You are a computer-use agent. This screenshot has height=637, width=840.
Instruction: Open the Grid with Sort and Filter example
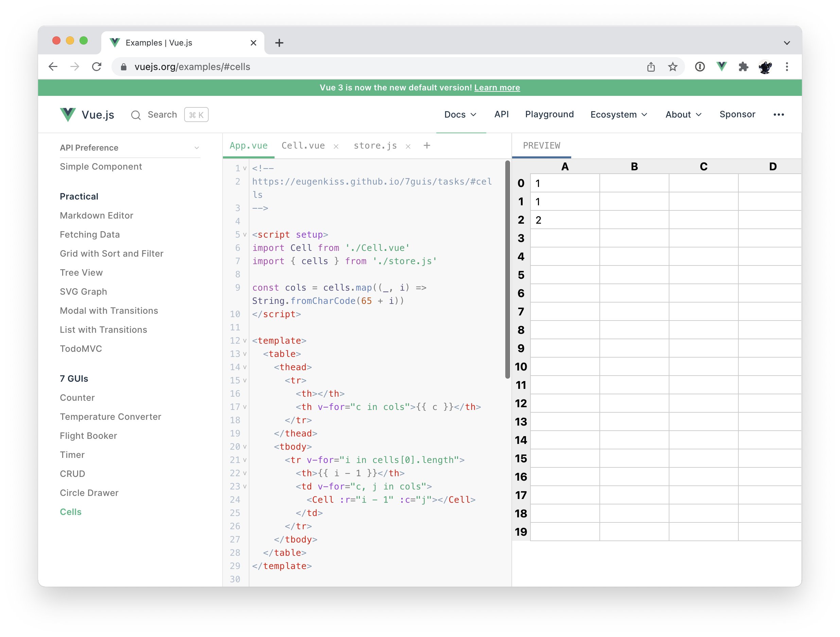[112, 254]
